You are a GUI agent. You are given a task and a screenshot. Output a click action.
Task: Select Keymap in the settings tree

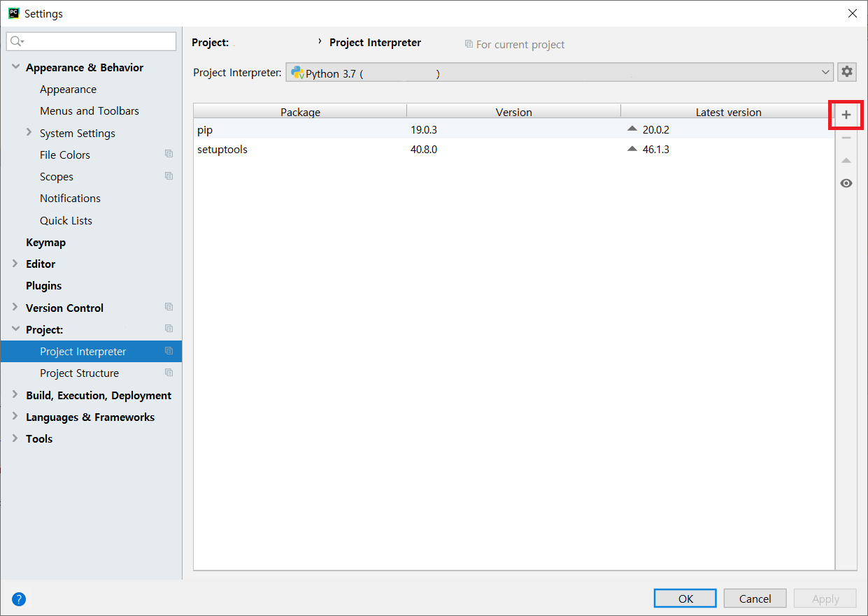(x=45, y=243)
